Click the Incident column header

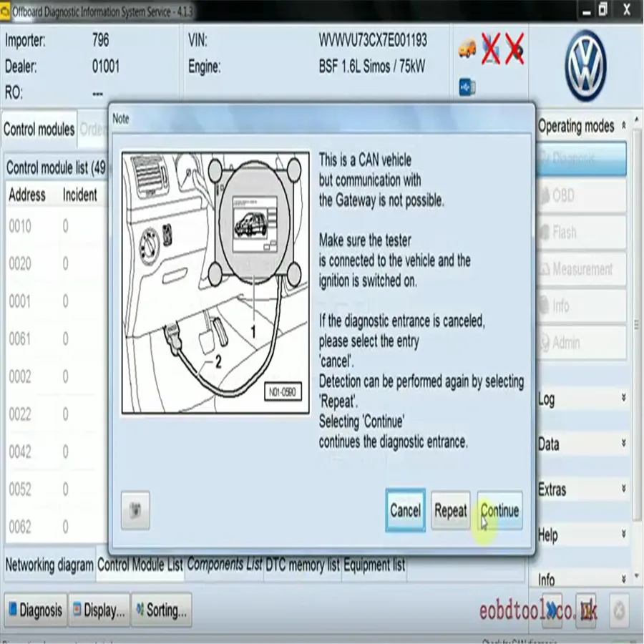point(79,195)
